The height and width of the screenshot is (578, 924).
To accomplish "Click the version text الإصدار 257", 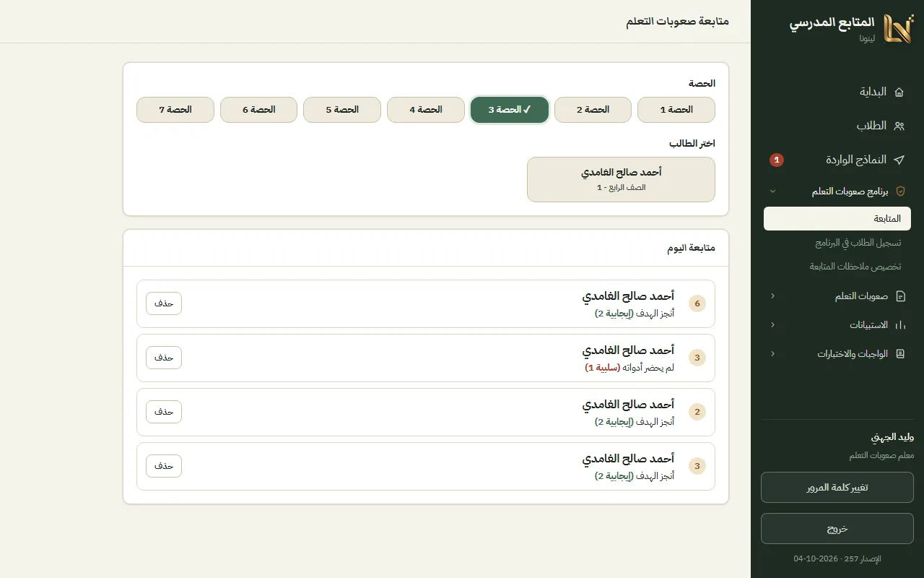I will coord(862,559).
